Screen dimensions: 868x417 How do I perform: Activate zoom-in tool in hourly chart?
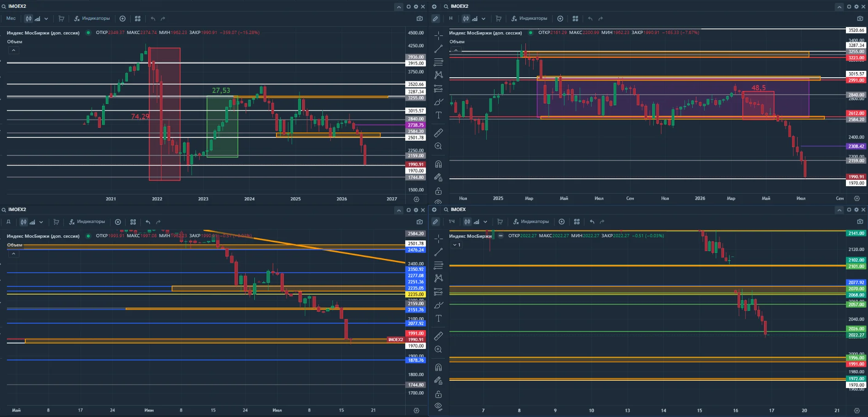(438, 349)
